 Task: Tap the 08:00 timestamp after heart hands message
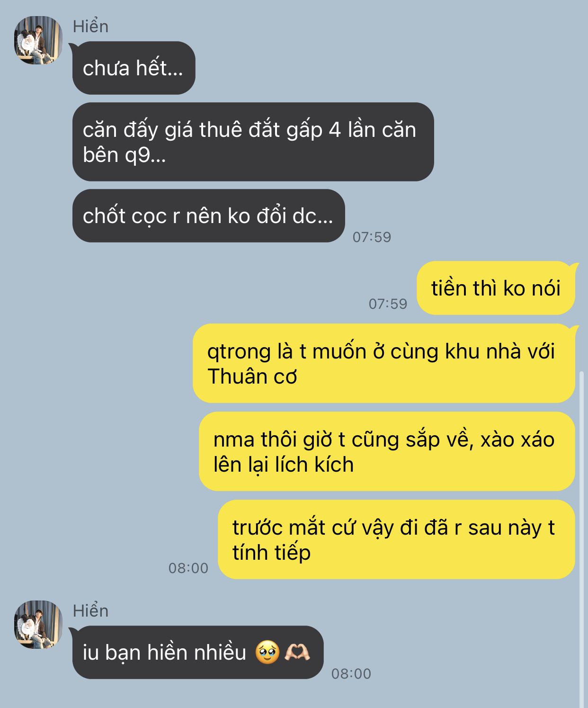[351, 673]
